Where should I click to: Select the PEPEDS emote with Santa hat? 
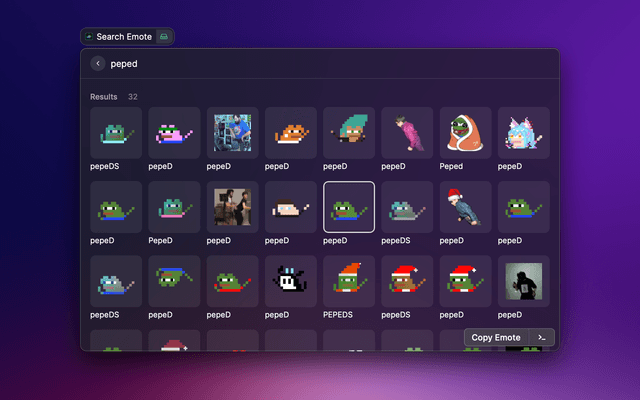click(x=349, y=281)
